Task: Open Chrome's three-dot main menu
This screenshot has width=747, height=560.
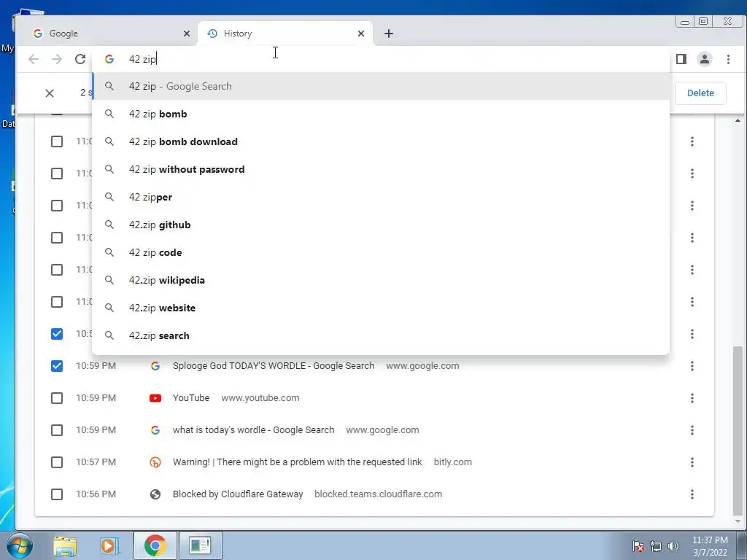Action: 728,59
